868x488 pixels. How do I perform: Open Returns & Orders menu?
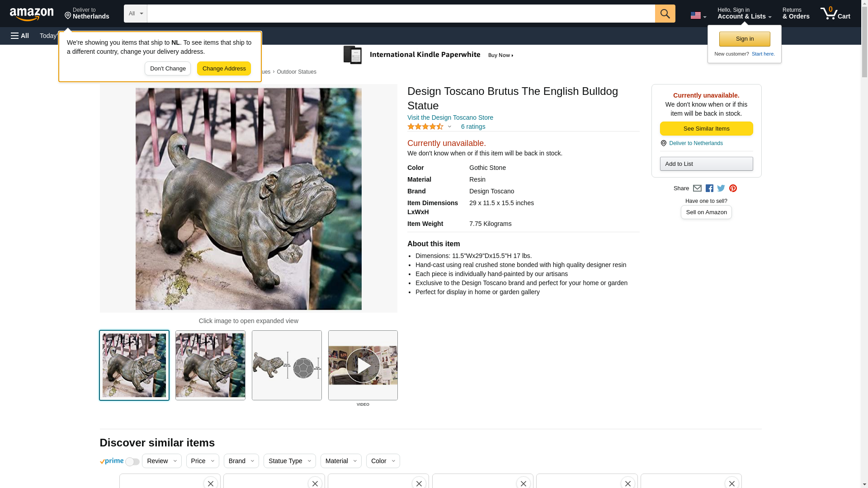796,13
